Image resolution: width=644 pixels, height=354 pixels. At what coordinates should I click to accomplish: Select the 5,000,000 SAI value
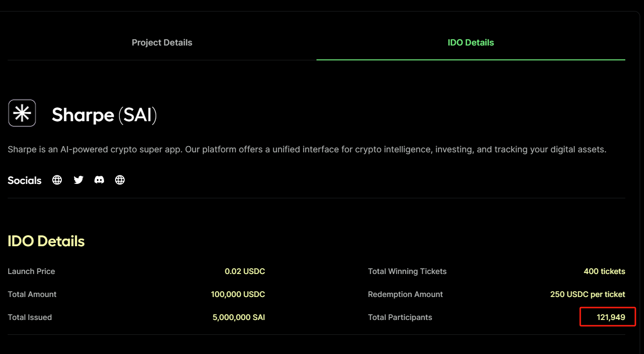[x=239, y=317]
